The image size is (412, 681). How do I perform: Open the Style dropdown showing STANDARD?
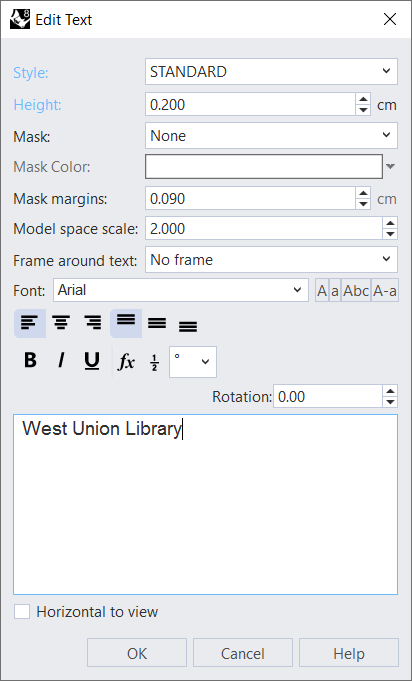tap(271, 72)
